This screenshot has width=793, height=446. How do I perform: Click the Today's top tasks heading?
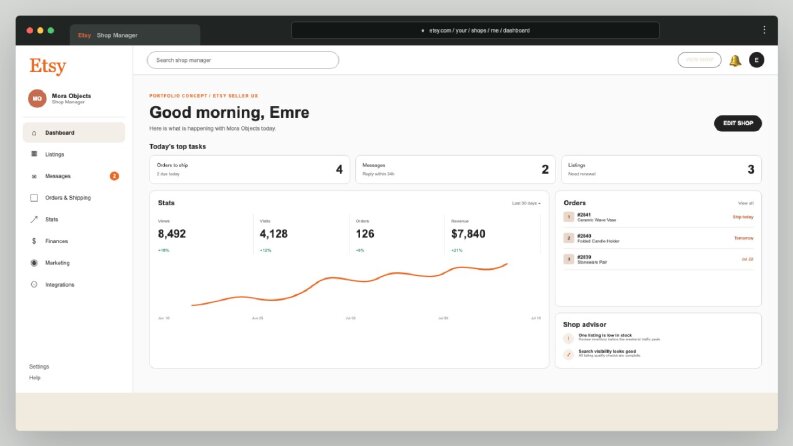[178, 147]
